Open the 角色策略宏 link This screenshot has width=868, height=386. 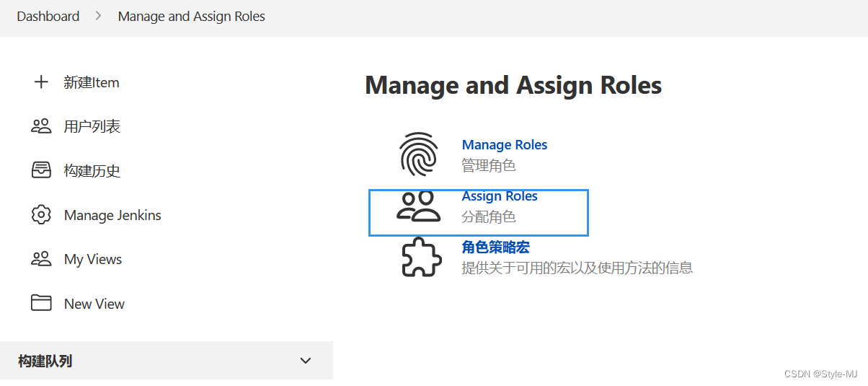click(496, 247)
